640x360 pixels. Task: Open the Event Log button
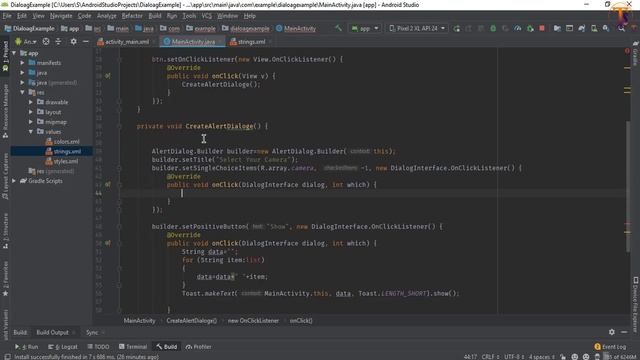click(x=610, y=347)
